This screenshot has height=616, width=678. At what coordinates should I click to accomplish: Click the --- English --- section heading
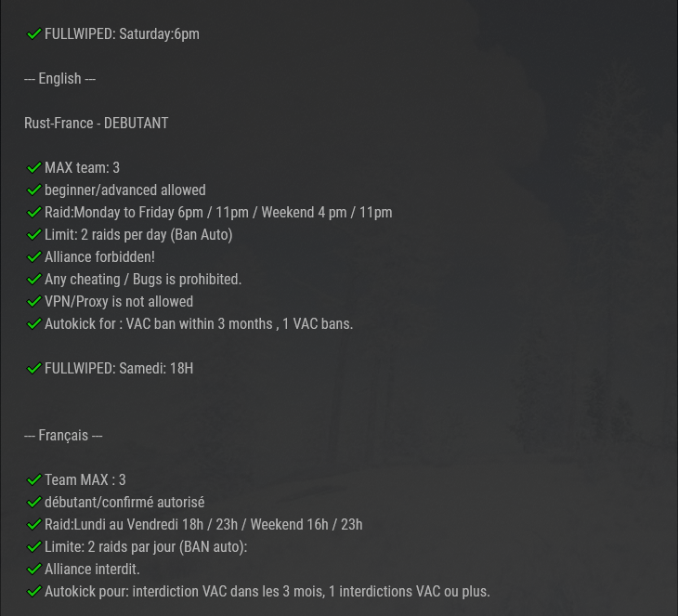pos(59,79)
